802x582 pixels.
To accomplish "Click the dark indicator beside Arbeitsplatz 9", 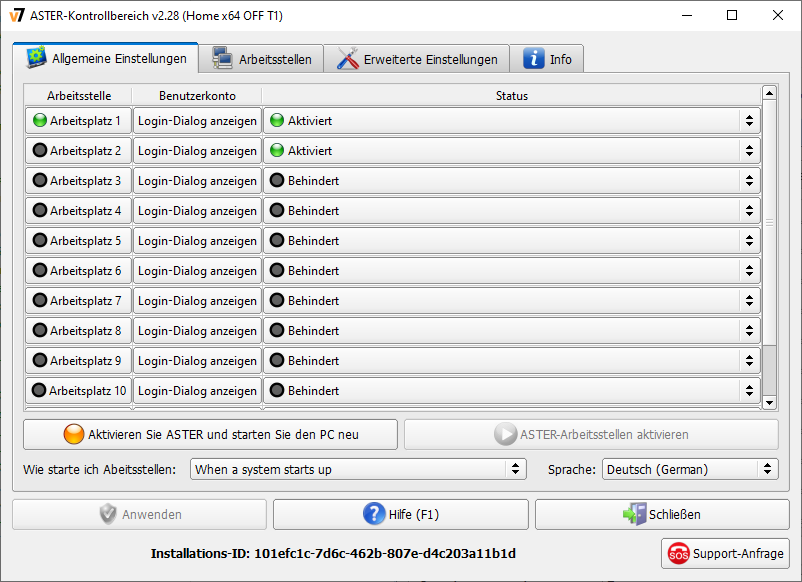I will pyautogui.click(x=39, y=360).
